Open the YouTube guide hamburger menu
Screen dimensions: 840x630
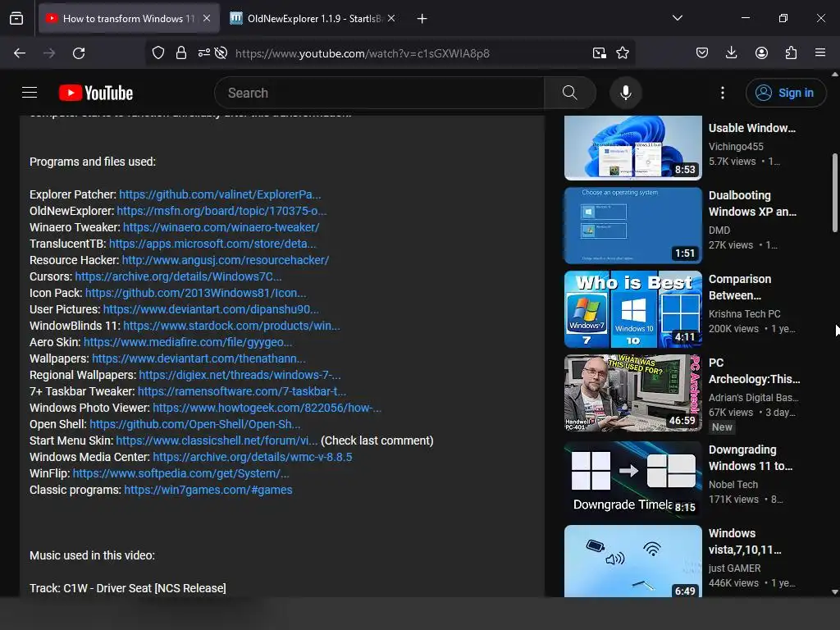coord(30,93)
